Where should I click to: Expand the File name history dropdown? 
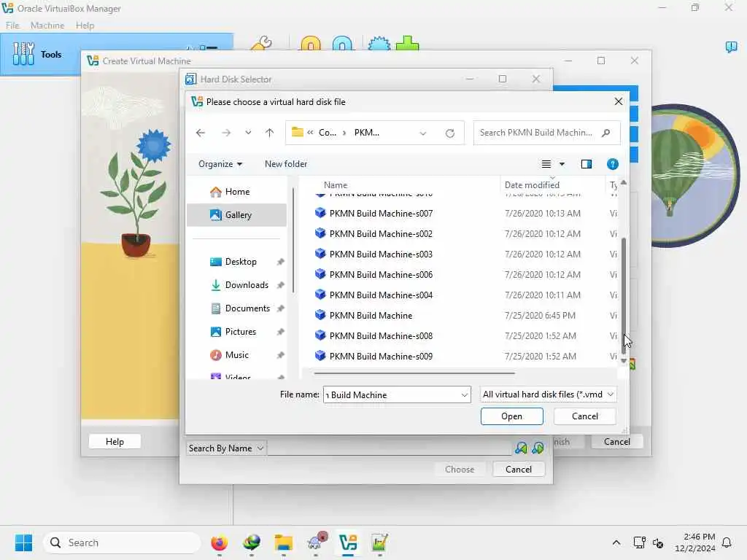[464, 394]
